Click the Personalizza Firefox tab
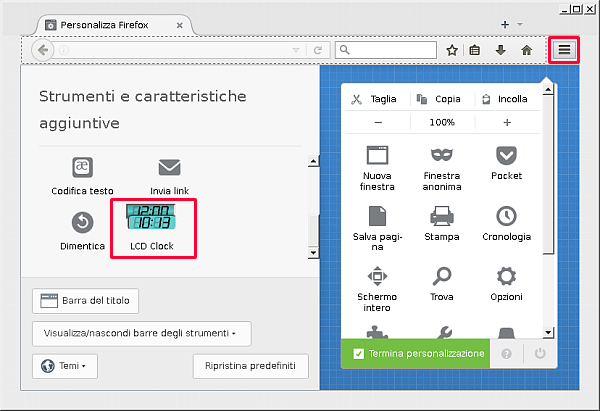600x411 pixels. click(x=109, y=24)
